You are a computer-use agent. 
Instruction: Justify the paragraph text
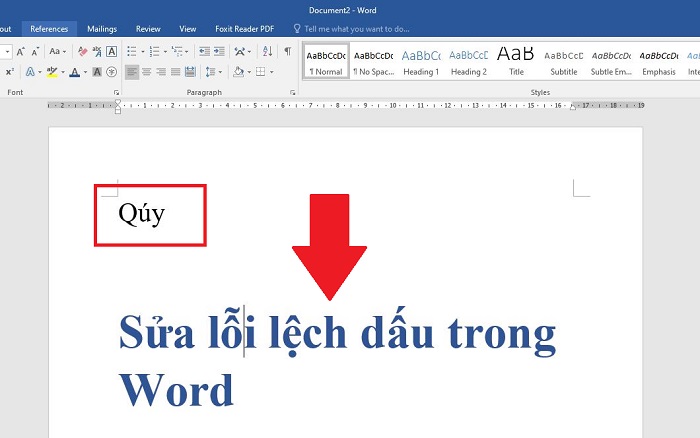176,71
